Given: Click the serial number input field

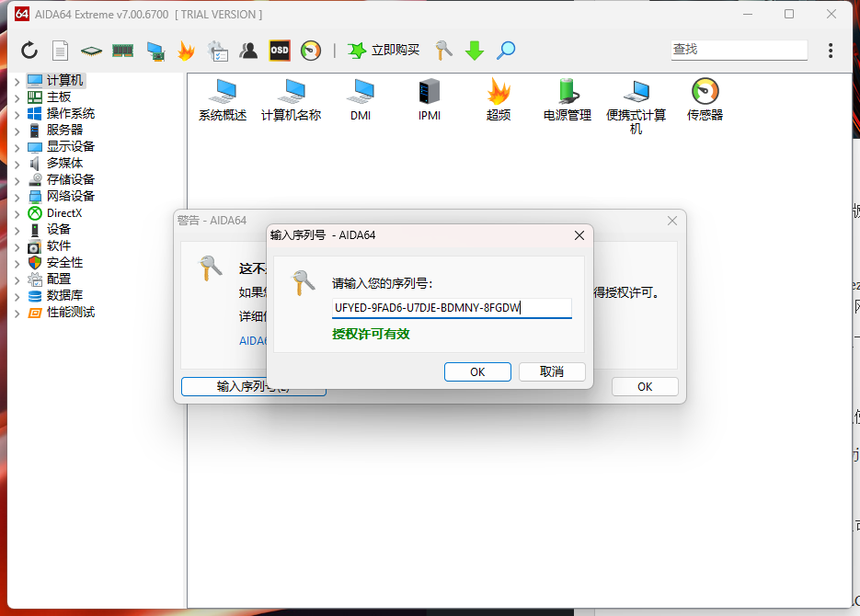Looking at the screenshot, I should [x=452, y=308].
